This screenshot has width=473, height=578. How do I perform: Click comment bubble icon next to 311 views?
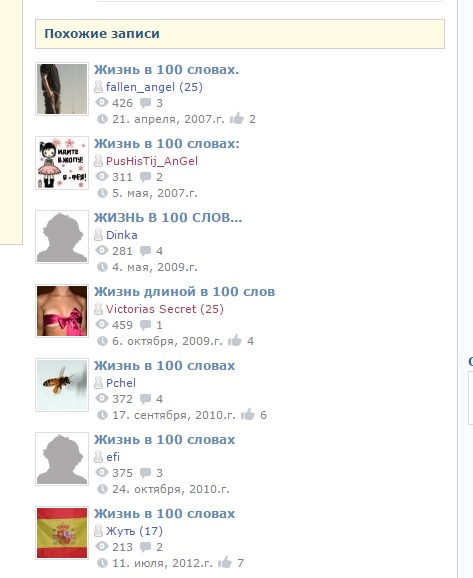[x=146, y=177]
